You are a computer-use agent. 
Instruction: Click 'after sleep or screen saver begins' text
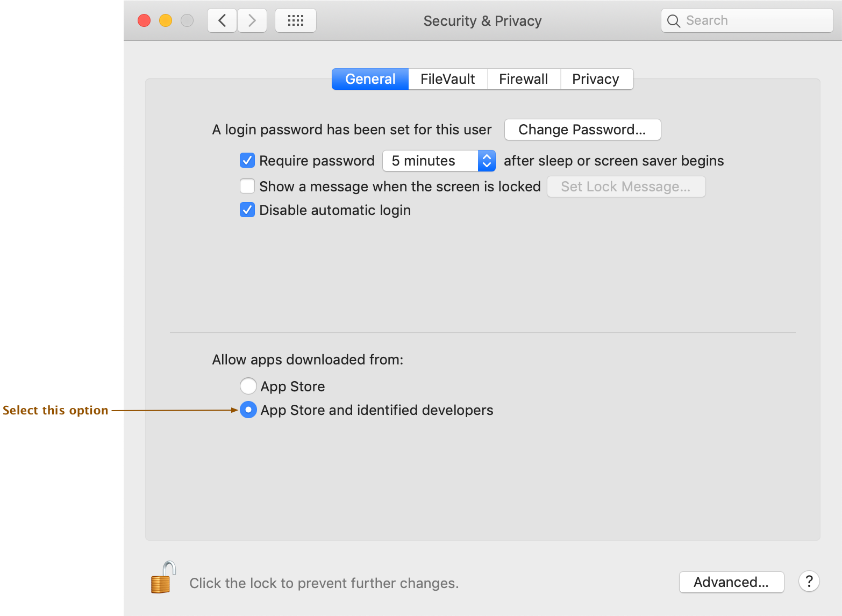[x=613, y=161]
